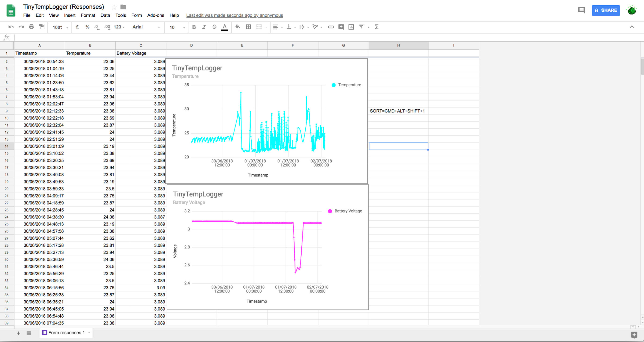This screenshot has height=342, width=644.
Task: Select the Battery Voltage chart
Action: coord(268,247)
